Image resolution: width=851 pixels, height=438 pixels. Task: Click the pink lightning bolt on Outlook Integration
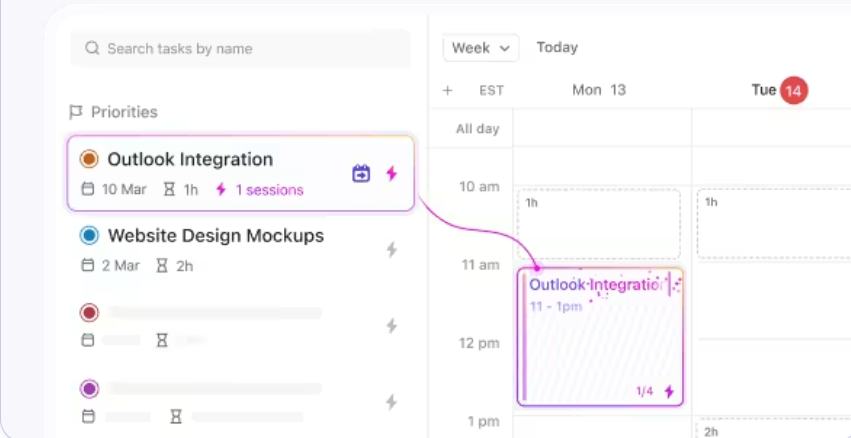(391, 174)
